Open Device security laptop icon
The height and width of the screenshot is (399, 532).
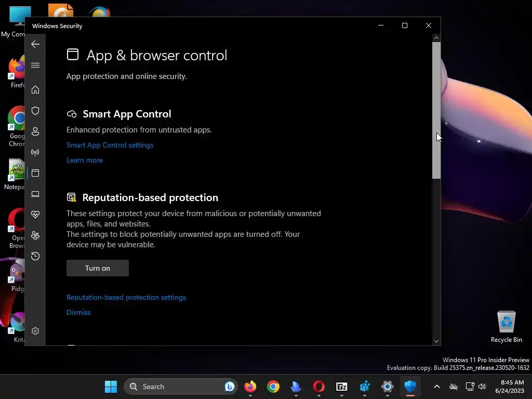coord(35,194)
